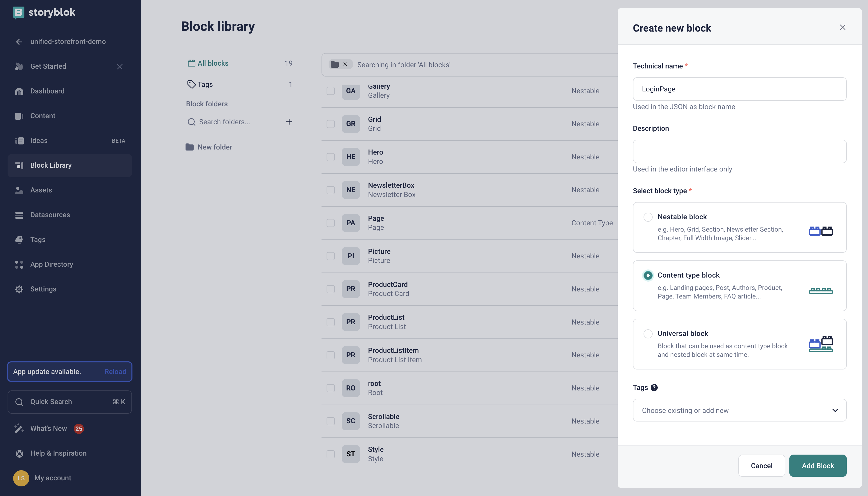Viewport: 868px width, 496px height.
Task: Add a new block folder with plus icon
Action: click(x=289, y=122)
